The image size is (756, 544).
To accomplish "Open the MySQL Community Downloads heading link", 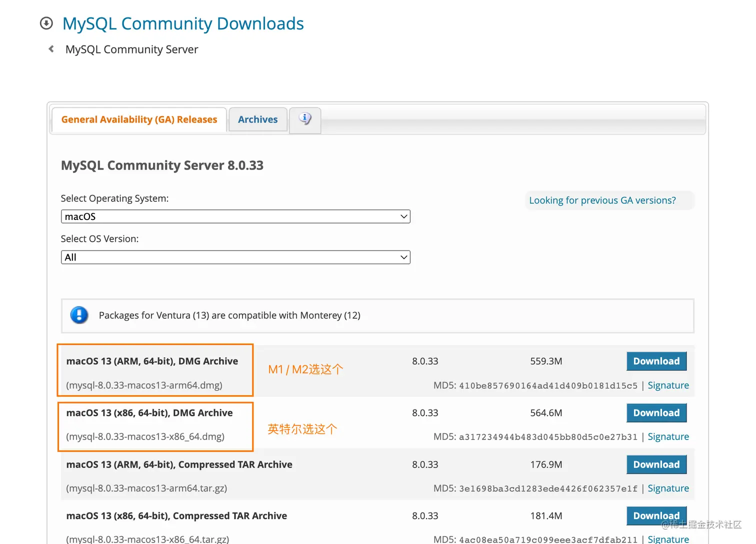I will (183, 23).
